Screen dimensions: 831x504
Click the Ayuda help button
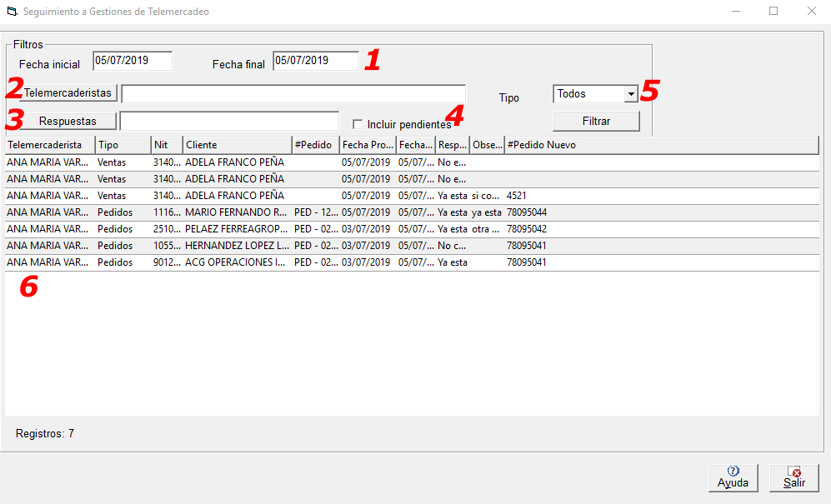tap(733, 477)
